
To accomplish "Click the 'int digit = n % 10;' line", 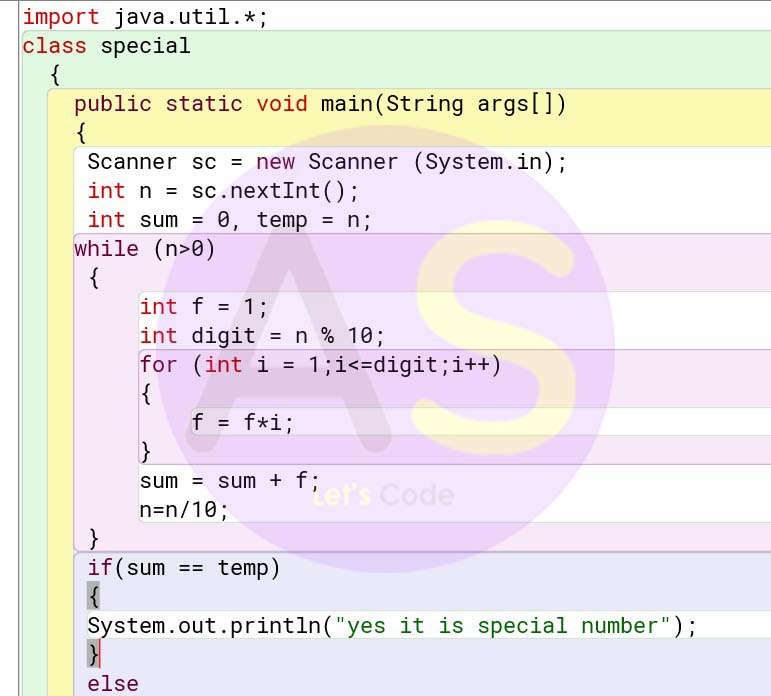I will pos(262,336).
